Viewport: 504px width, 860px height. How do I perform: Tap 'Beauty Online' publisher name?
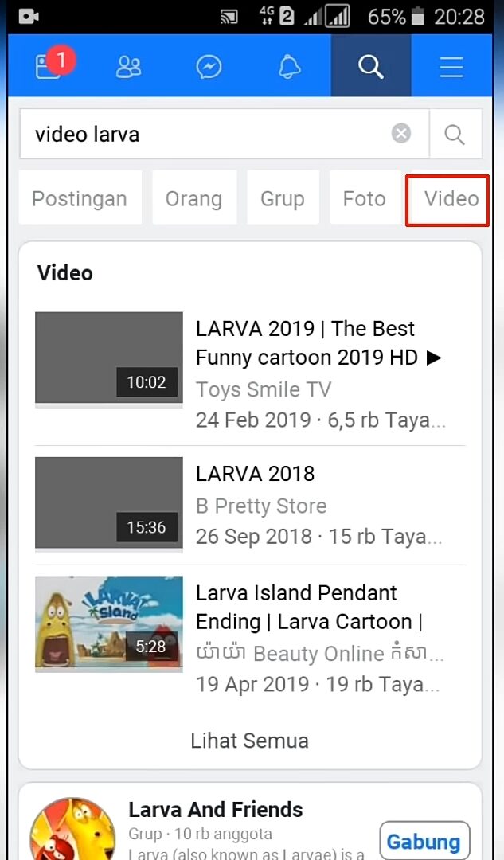pyautogui.click(x=320, y=653)
